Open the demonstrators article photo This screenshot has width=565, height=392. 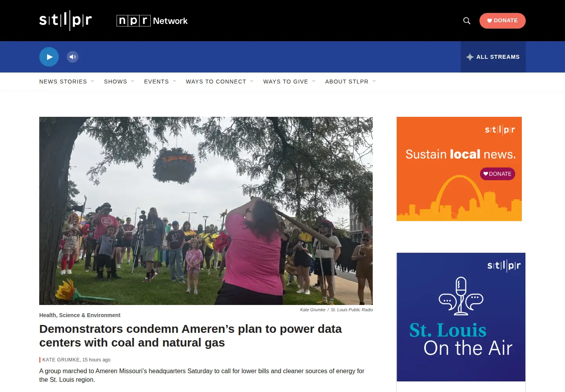[x=206, y=211]
